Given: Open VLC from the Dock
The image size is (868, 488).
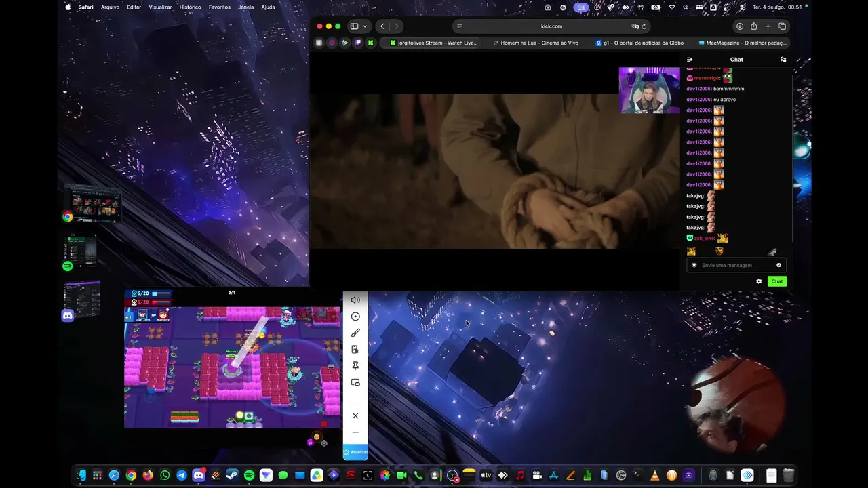Looking at the screenshot, I should click(x=655, y=475).
